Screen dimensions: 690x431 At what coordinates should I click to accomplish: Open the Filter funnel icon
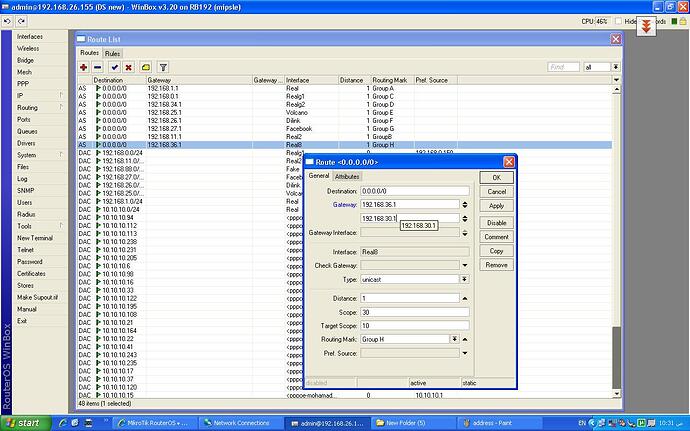pos(163,67)
